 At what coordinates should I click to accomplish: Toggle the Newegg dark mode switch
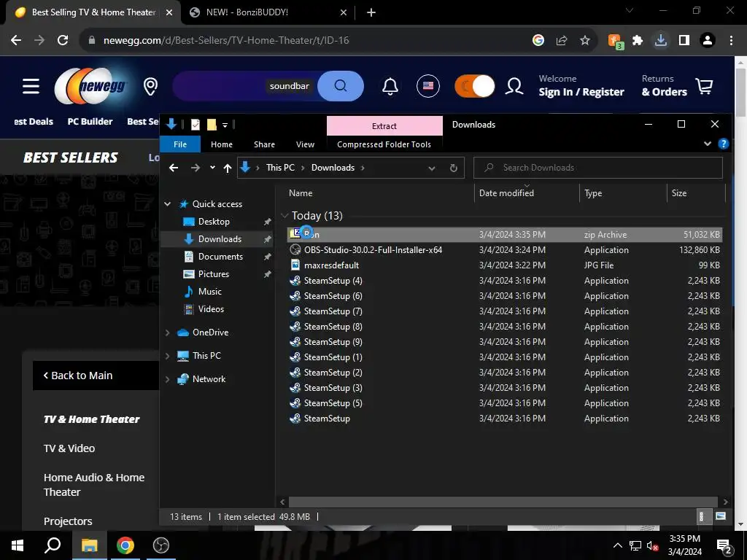(474, 86)
